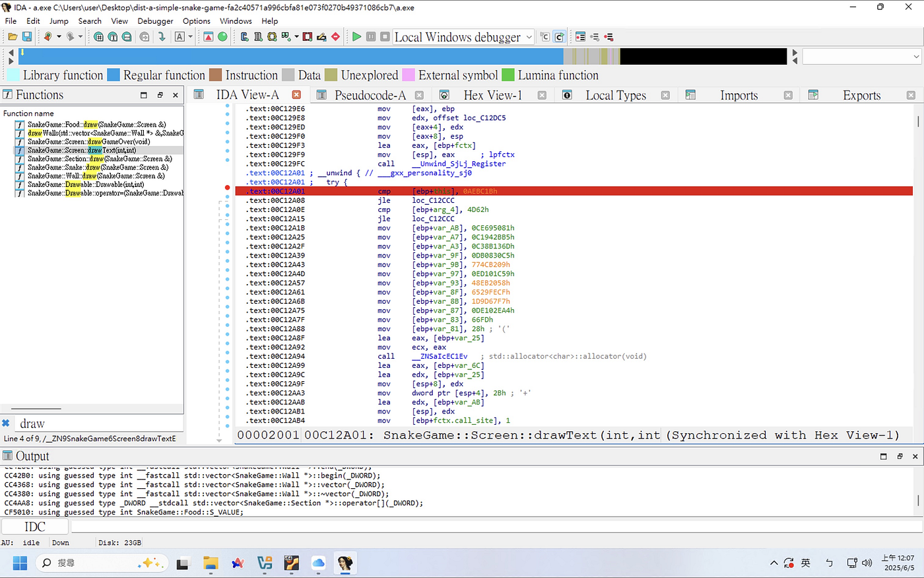Click the Jump forward arrow icon
The image size is (924, 578).
tap(69, 37)
